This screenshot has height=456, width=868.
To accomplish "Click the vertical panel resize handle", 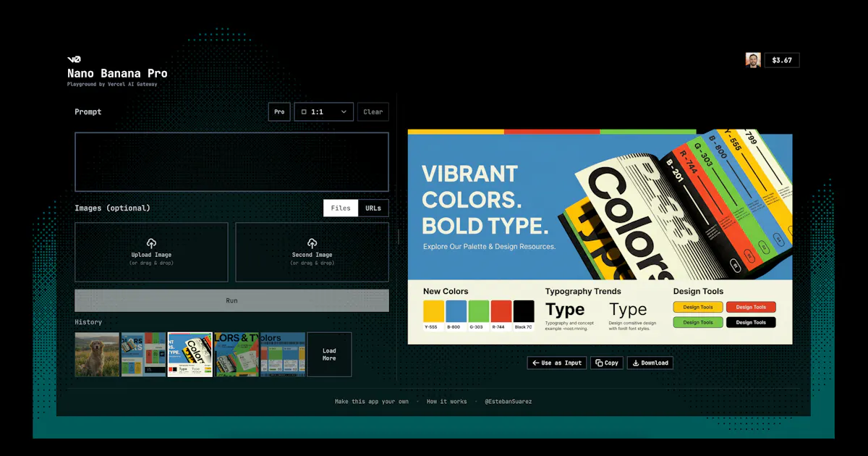I will (x=398, y=236).
